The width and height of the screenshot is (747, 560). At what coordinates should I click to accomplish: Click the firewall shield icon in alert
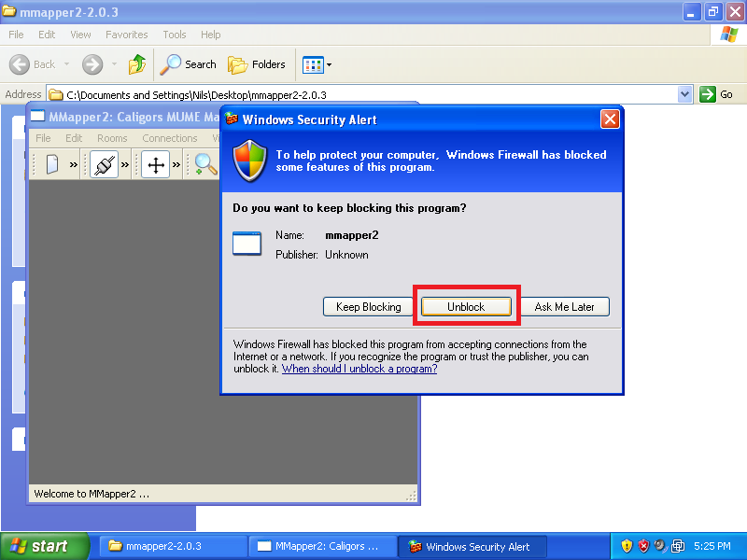[249, 161]
